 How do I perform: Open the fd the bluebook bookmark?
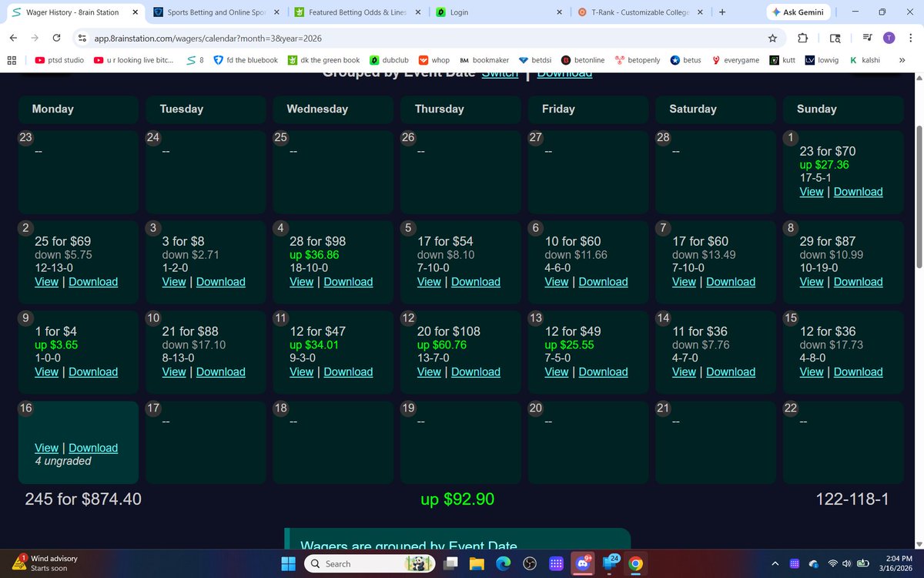coord(246,60)
